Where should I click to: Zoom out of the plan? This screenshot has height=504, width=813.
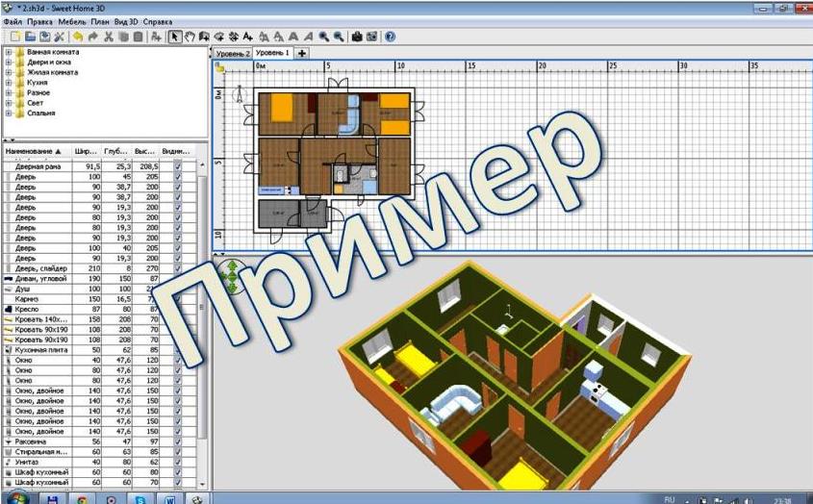pyautogui.click(x=339, y=37)
